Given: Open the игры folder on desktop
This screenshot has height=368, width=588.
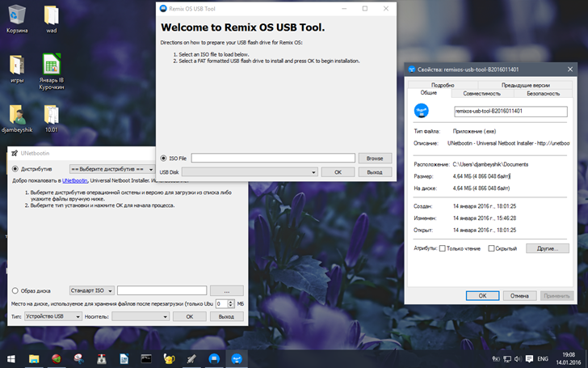Looking at the screenshot, I should (16, 68).
